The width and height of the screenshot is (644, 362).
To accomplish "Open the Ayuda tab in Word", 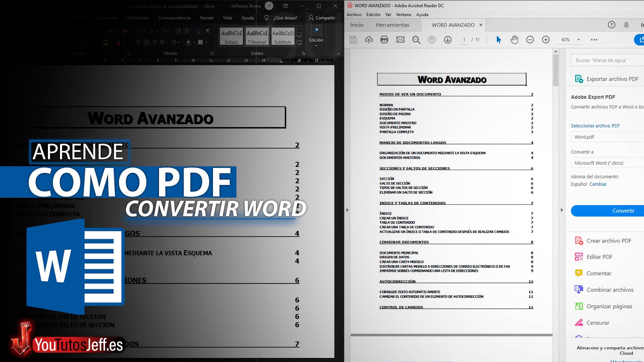I will pos(248,18).
